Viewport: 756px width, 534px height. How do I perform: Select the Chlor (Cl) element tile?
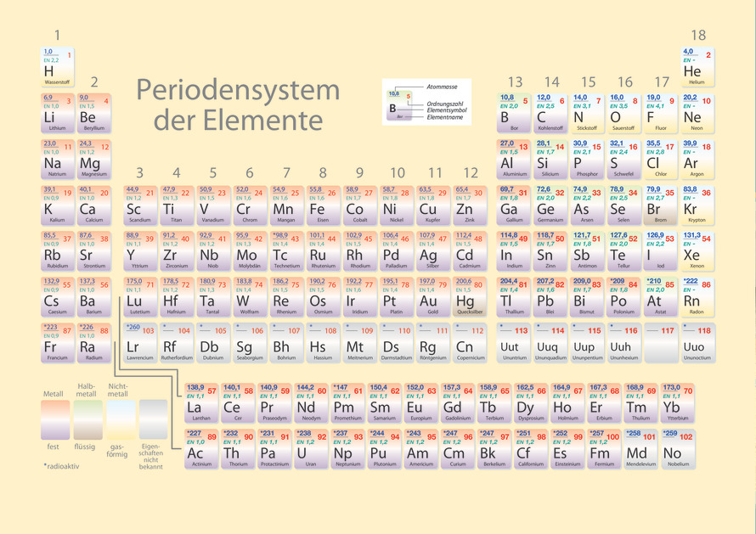click(x=660, y=160)
